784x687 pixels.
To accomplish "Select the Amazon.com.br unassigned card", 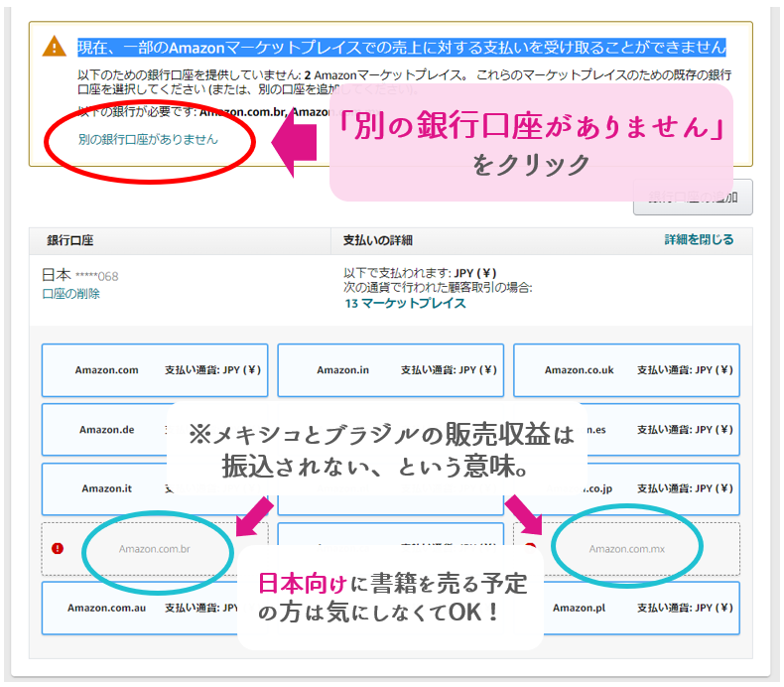I will tap(155, 549).
